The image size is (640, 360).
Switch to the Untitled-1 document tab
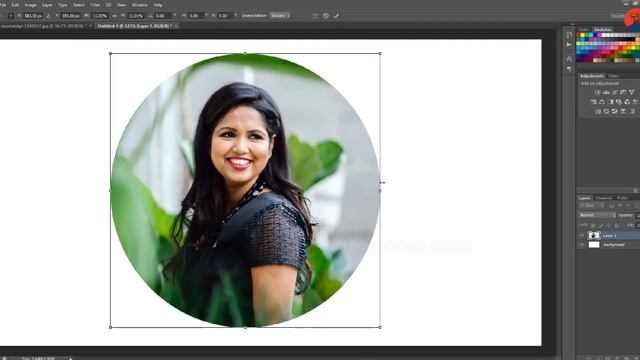(x=137, y=26)
